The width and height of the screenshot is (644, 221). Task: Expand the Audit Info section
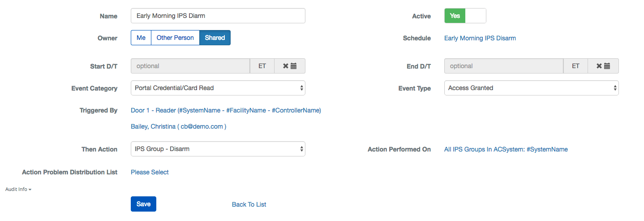click(18, 189)
